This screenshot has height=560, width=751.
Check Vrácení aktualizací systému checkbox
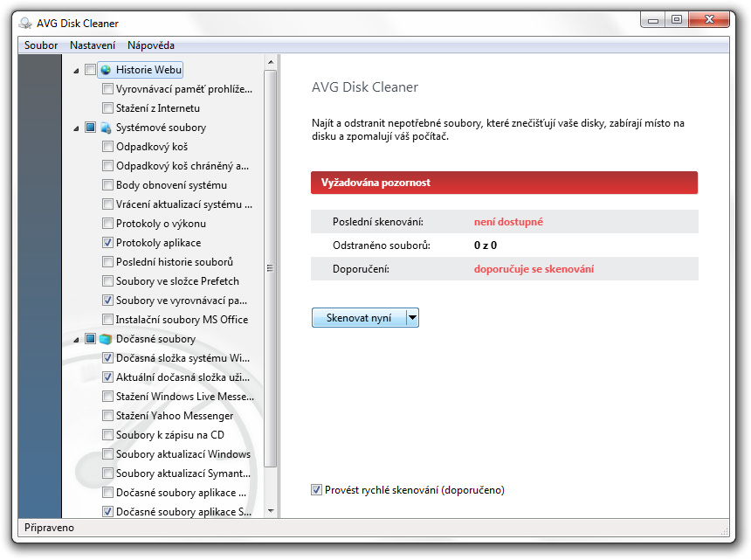click(107, 204)
